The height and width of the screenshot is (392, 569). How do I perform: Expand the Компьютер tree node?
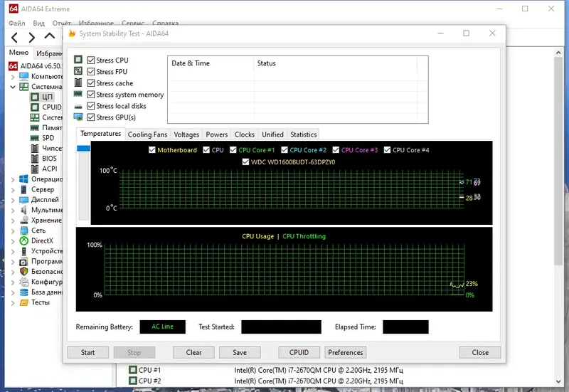click(13, 77)
